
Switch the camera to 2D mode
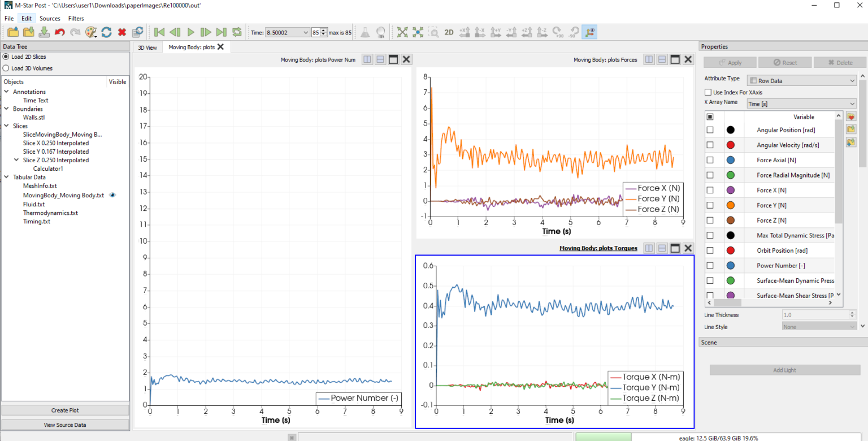tap(449, 32)
